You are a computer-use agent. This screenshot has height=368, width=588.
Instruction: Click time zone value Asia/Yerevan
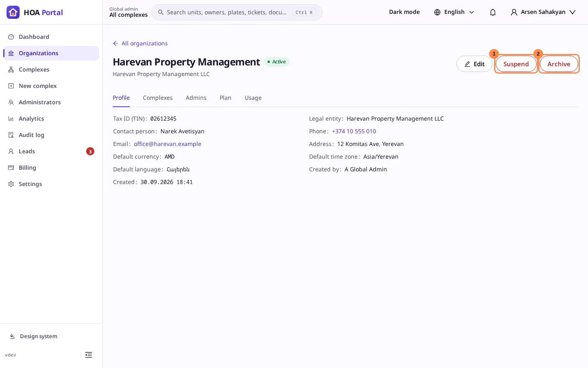point(381,157)
